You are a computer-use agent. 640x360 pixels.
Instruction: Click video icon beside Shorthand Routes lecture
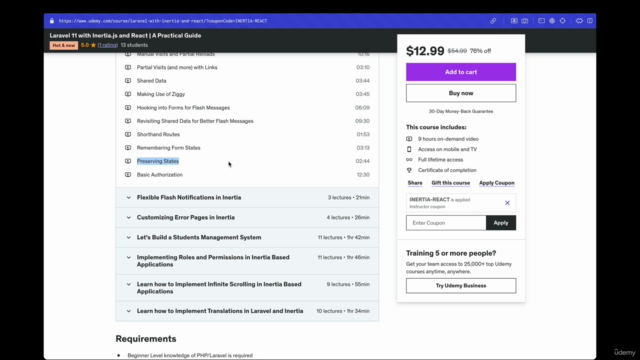pos(128,134)
